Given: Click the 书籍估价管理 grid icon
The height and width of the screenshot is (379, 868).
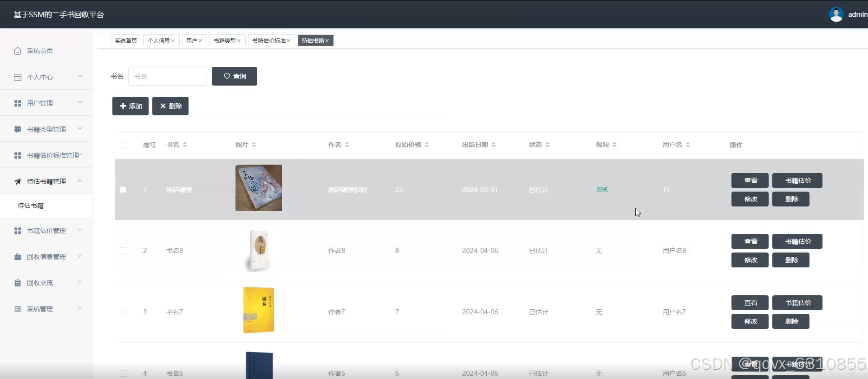Looking at the screenshot, I should click(x=18, y=231).
